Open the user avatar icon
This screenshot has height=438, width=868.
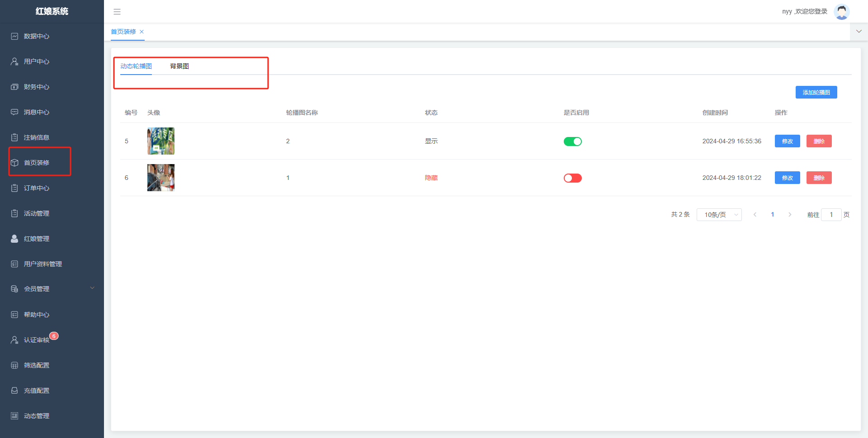tap(841, 12)
